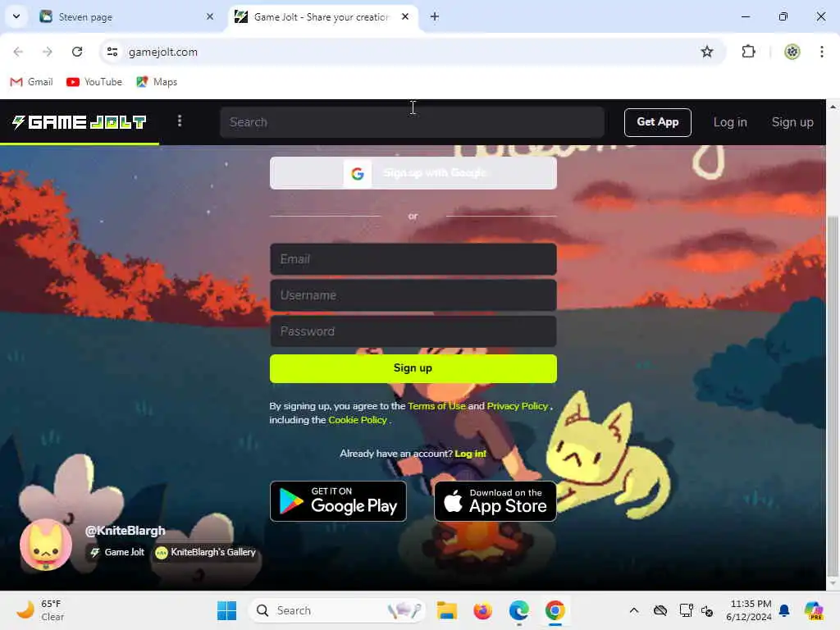Open the Privacy Policy link
The width and height of the screenshot is (840, 630).
[517, 406]
